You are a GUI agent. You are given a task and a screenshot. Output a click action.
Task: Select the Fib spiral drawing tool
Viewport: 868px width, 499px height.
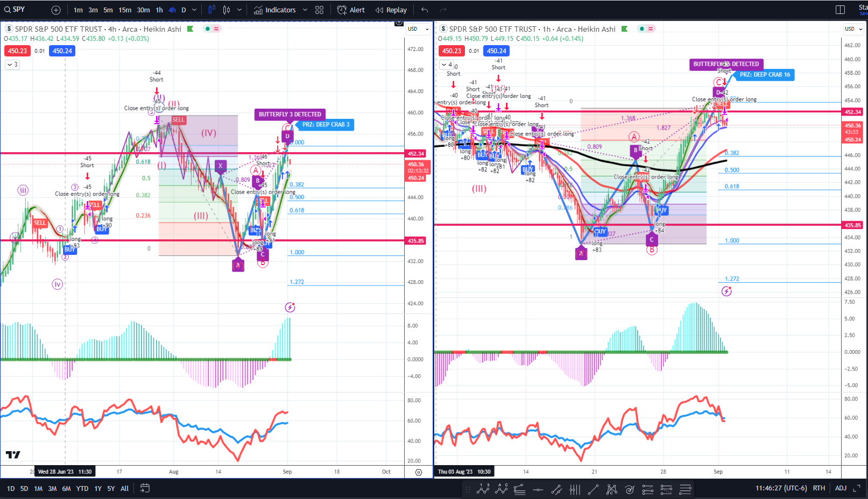[x=630, y=489]
